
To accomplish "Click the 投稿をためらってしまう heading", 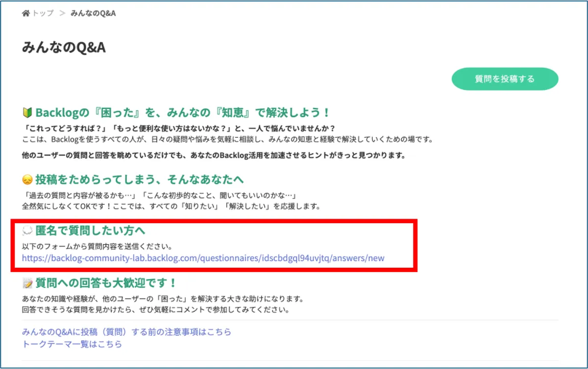I will tap(139, 179).
